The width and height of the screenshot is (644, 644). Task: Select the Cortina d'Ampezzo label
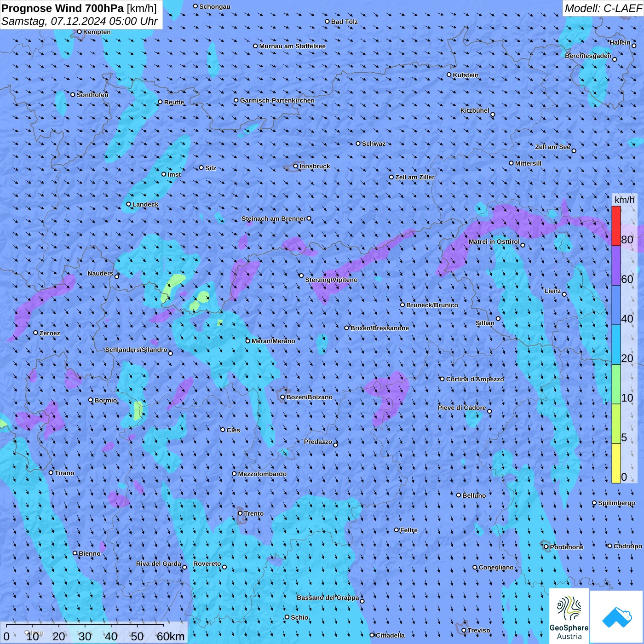(475, 379)
